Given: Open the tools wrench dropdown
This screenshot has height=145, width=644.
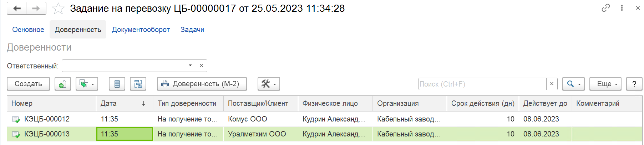Looking at the screenshot, I should tap(269, 84).
